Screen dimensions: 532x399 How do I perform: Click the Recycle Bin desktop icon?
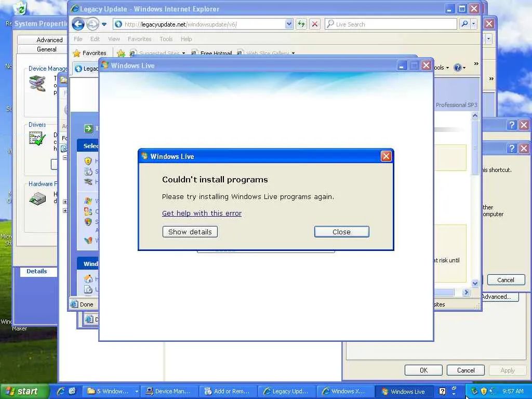click(x=21, y=7)
